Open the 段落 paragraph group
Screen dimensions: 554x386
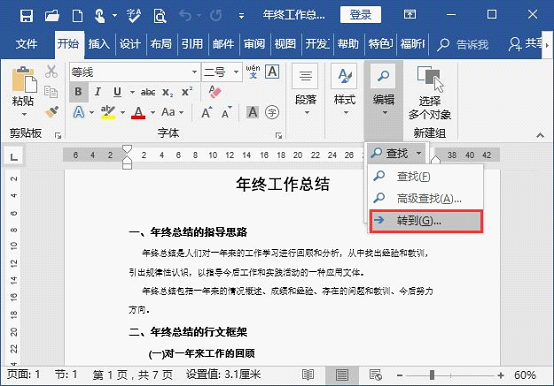coord(306,90)
